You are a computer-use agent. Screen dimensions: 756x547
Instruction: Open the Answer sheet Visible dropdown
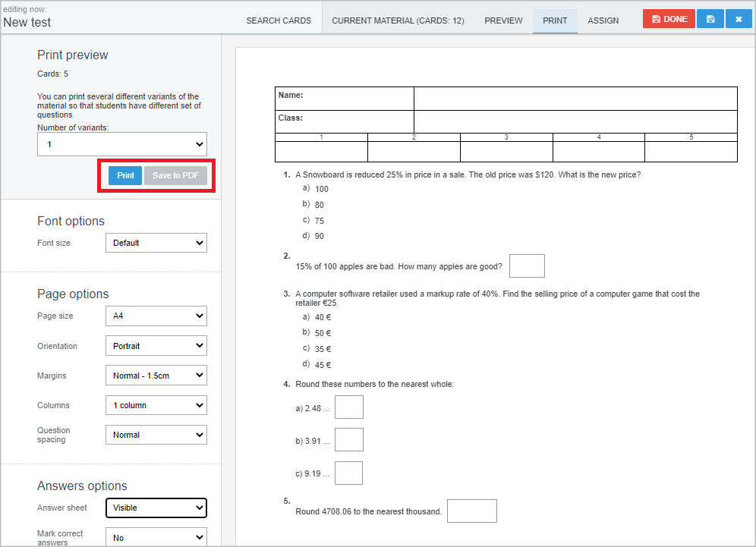[x=156, y=508]
